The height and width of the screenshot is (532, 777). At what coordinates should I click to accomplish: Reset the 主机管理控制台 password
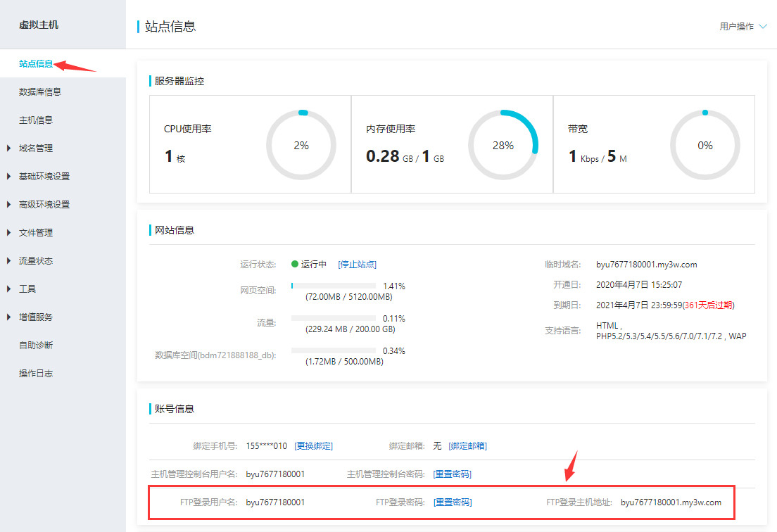click(452, 474)
